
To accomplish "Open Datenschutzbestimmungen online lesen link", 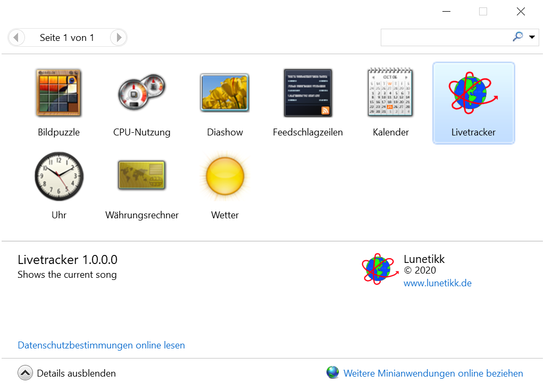I will [101, 345].
